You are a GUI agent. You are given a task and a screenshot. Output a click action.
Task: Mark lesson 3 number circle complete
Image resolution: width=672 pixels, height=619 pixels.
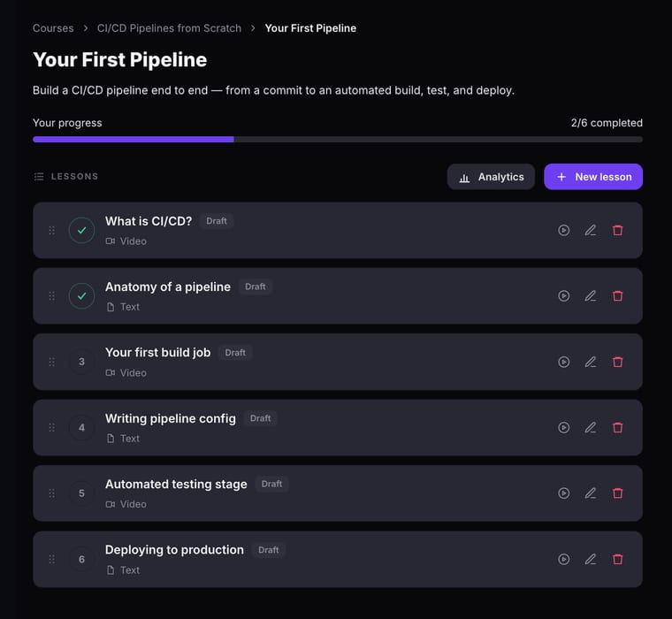81,362
